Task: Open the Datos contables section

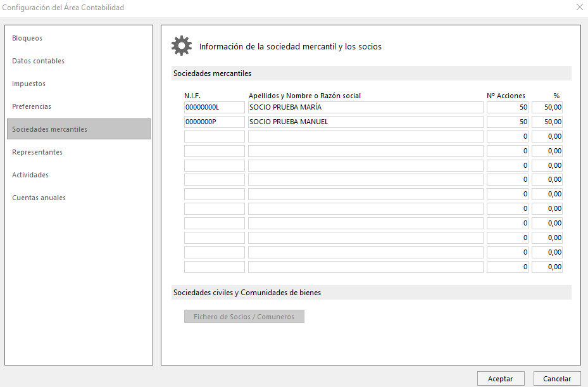Action: click(38, 61)
